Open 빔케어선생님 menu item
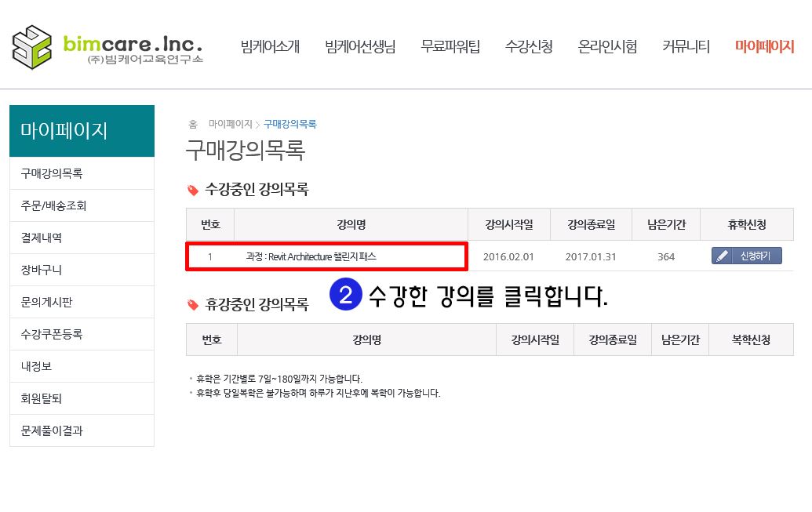Viewport: 812px width, 512px height. click(x=360, y=46)
